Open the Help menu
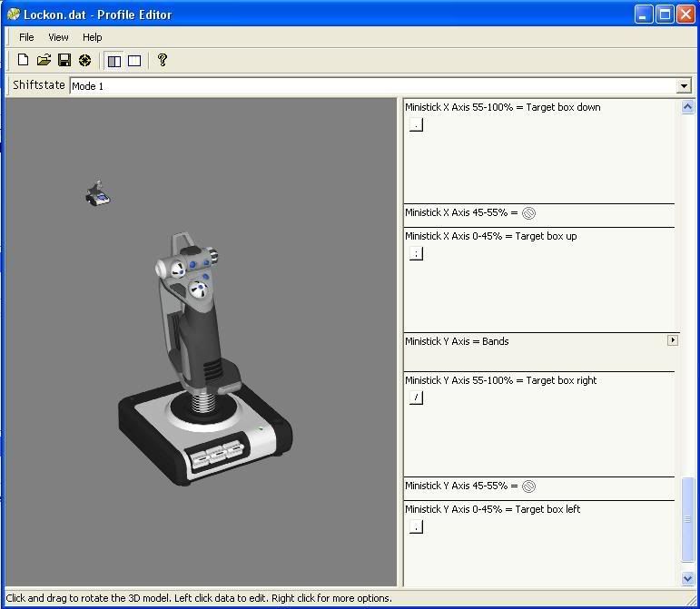 [x=93, y=37]
